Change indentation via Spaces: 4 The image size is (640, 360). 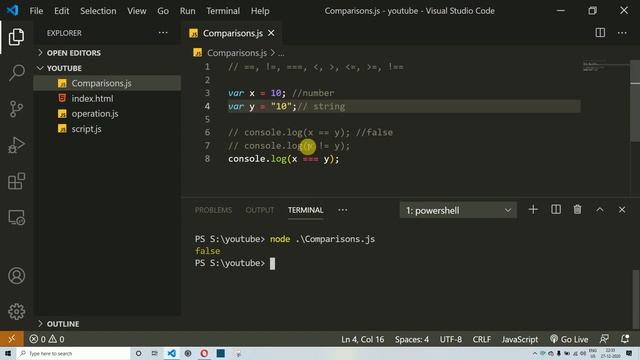[x=411, y=339]
